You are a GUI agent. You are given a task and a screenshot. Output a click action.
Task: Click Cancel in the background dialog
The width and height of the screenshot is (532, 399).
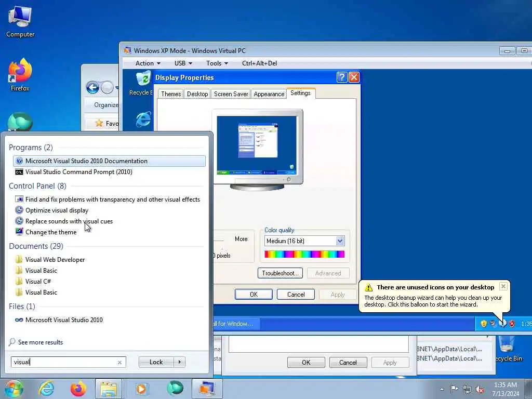[348, 362]
